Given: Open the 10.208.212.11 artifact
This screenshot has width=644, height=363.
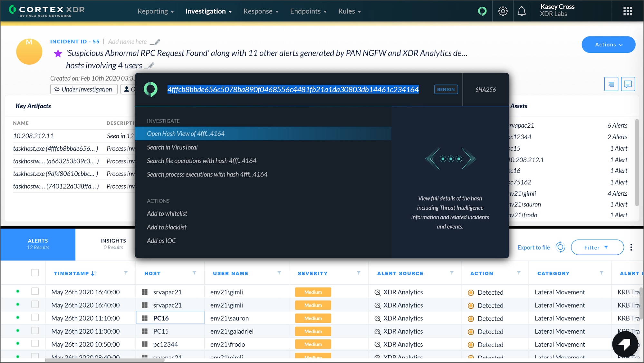Looking at the screenshot, I should (33, 136).
